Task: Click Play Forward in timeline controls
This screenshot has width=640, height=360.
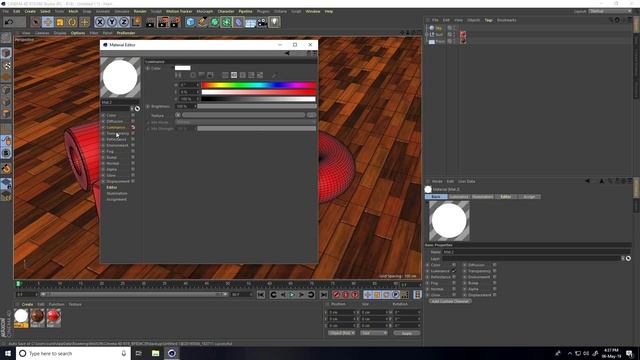Action: coord(292,295)
